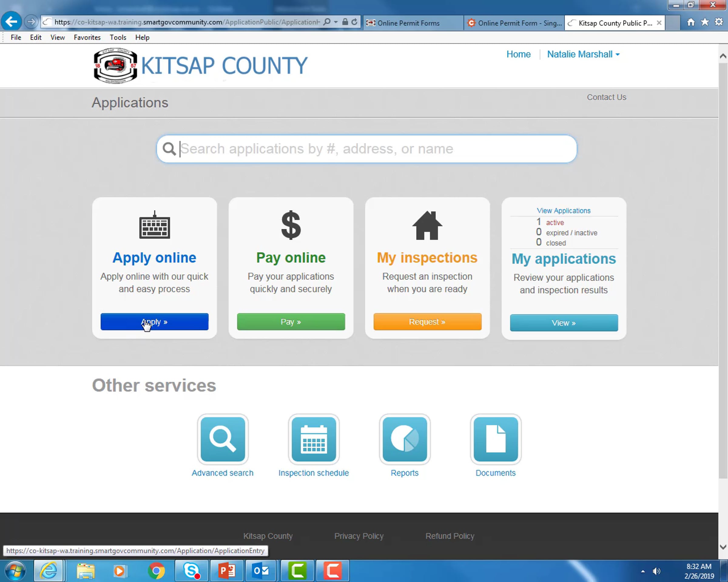Show hidden system tray icons arrow
Viewport: 728px width, 582px height.
[642, 571]
